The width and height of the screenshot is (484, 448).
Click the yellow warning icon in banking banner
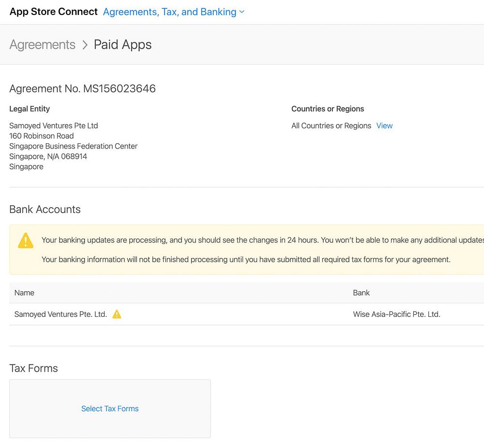pos(25,240)
